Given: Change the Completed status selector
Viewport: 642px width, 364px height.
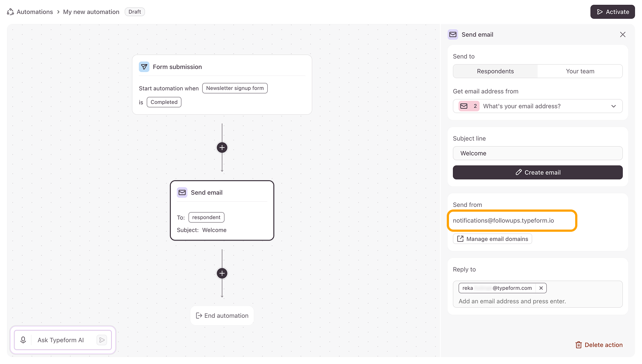Looking at the screenshot, I should pos(164,102).
